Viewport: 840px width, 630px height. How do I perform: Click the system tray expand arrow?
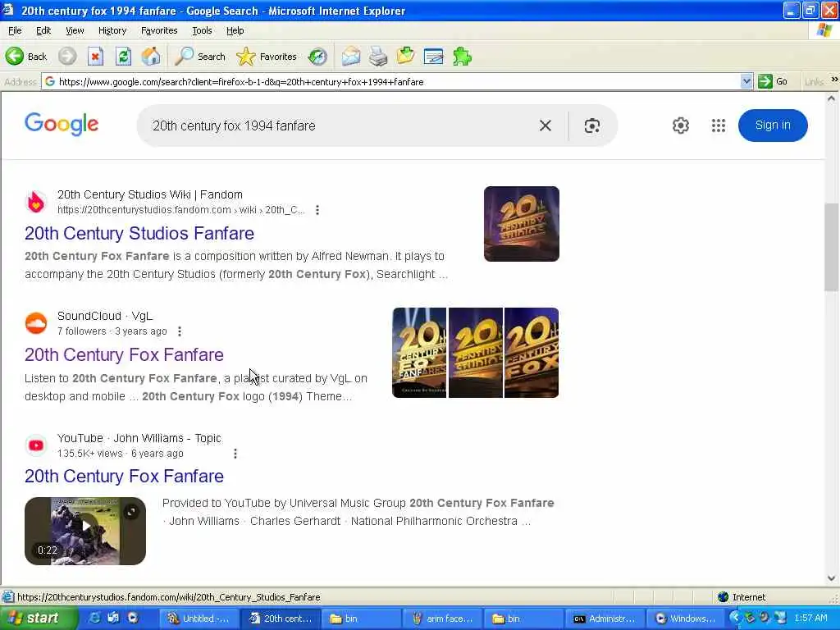[x=734, y=619]
